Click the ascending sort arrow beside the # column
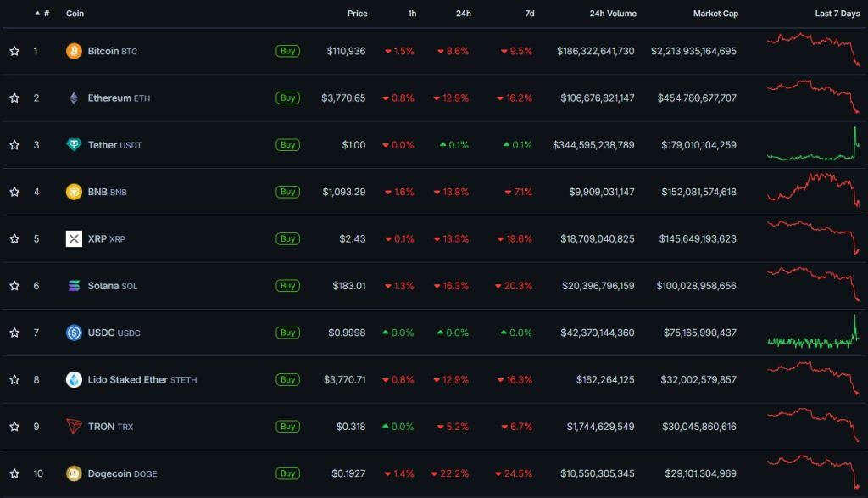This screenshot has height=498, width=868. (36, 14)
